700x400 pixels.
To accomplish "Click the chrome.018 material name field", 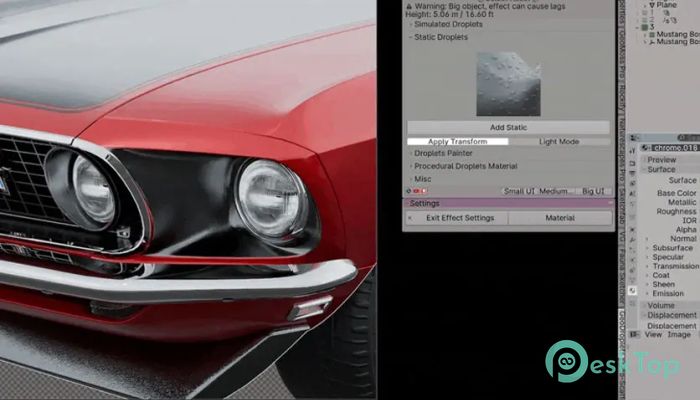I will (x=675, y=148).
